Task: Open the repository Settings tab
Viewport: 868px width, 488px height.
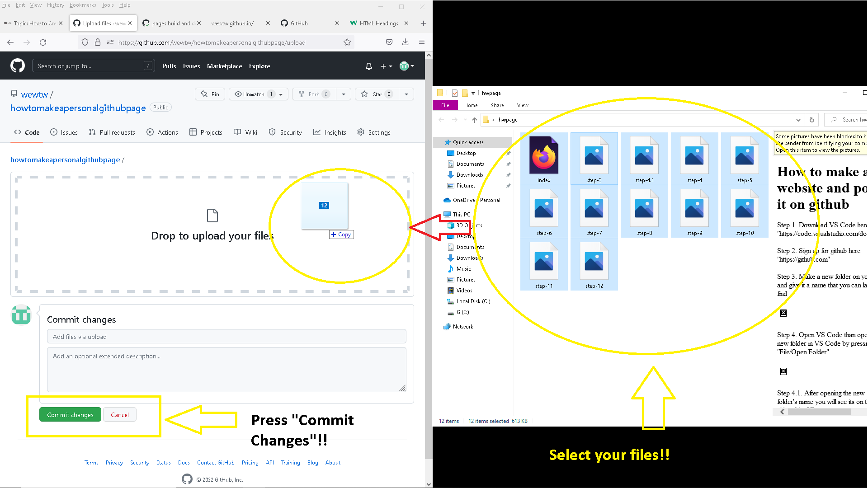Action: [x=374, y=132]
